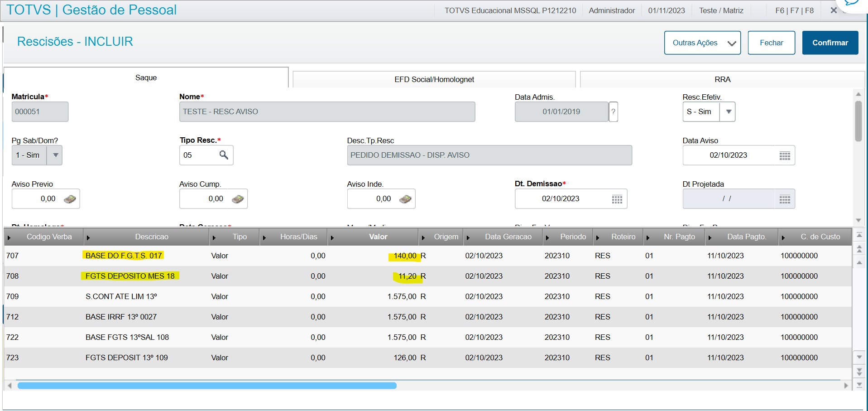Click the Administrador user label

pos(612,10)
